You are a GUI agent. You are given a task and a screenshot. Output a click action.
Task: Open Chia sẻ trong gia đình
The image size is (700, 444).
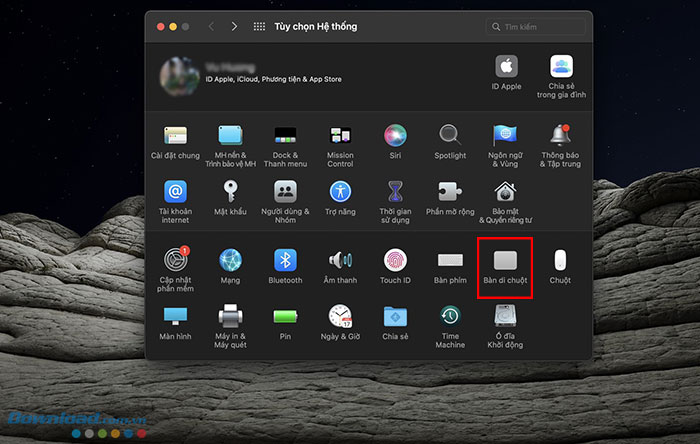(x=560, y=67)
